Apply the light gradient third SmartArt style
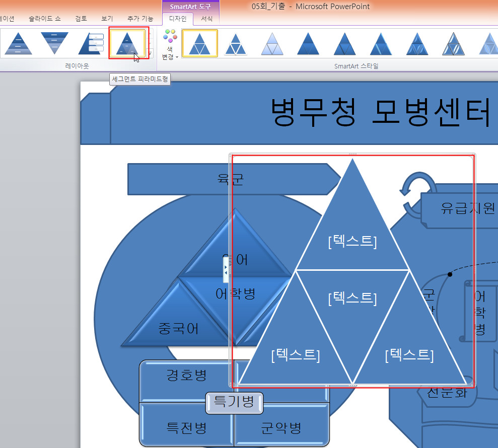Viewport: 498px width, 448px height. [x=272, y=44]
